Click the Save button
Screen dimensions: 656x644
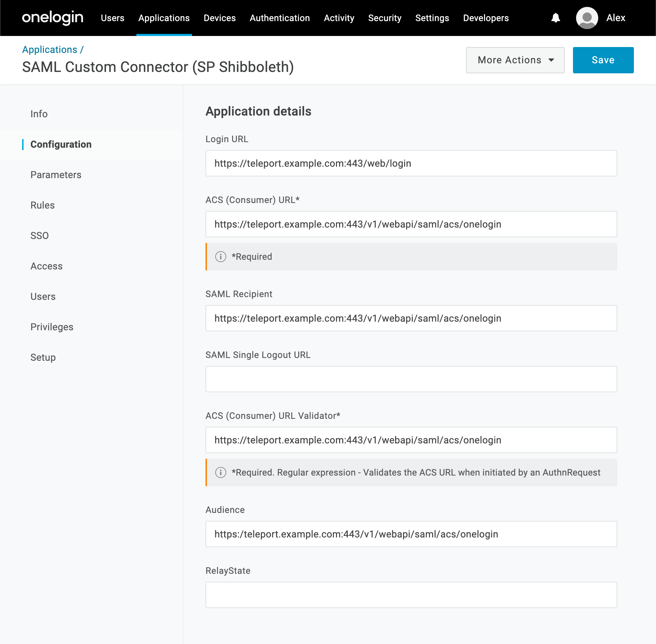(x=603, y=60)
